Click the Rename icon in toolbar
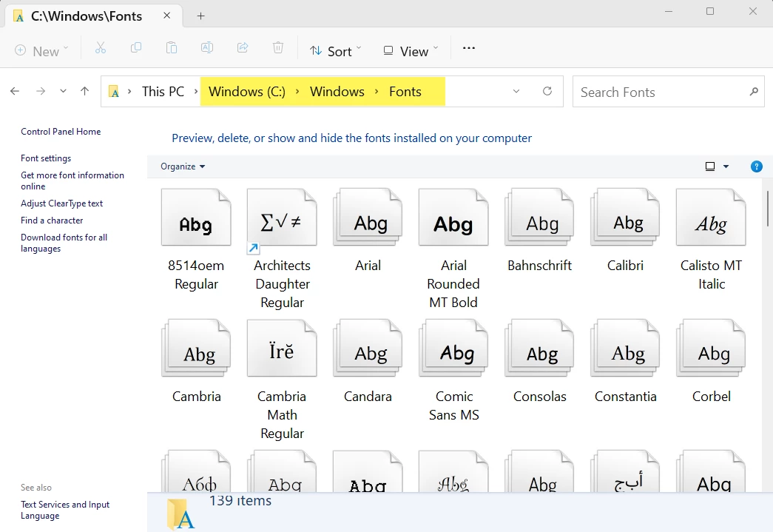Viewport: 773px width, 532px height. [207, 48]
